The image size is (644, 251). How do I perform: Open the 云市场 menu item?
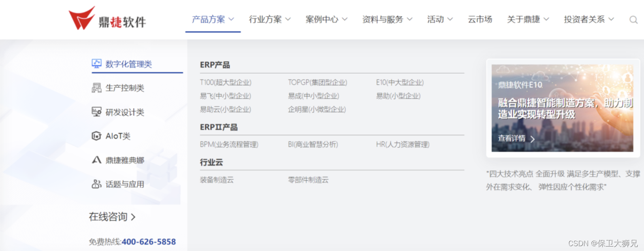[x=480, y=19]
